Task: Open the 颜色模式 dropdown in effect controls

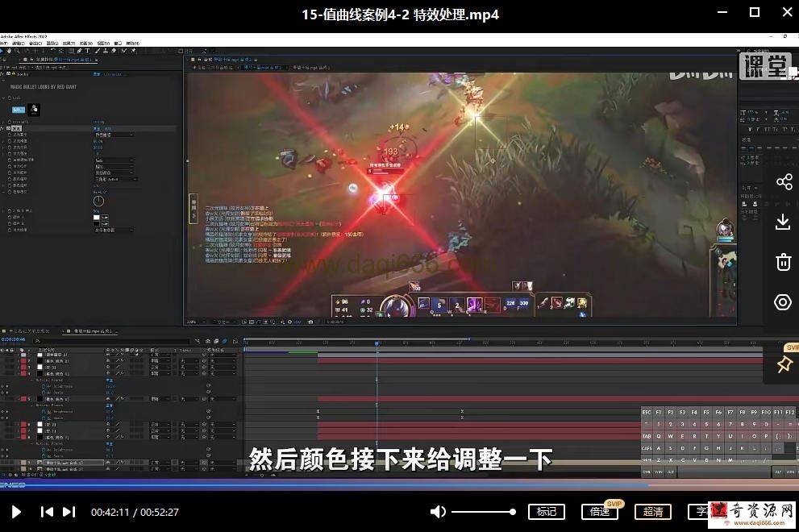Action: 114,135
